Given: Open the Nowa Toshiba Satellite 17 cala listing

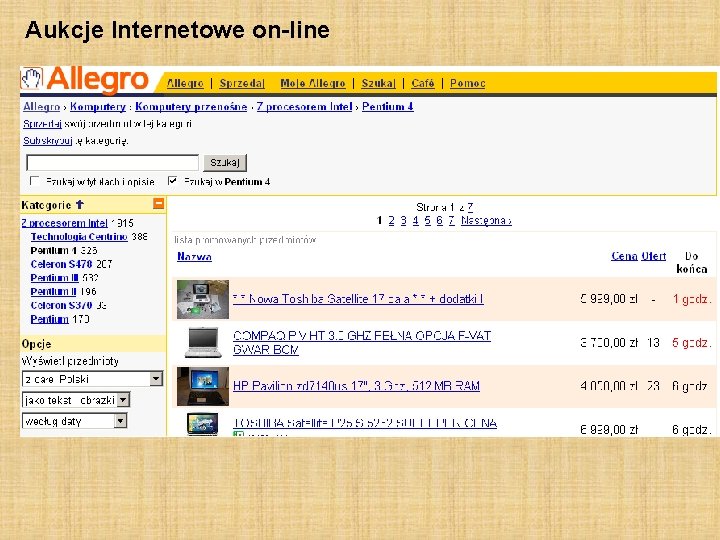Looking at the screenshot, I should click(x=358, y=299).
